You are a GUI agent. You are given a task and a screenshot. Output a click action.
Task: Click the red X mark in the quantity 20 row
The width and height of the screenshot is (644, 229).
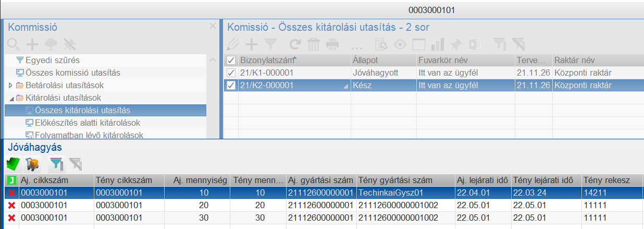[x=11, y=206]
